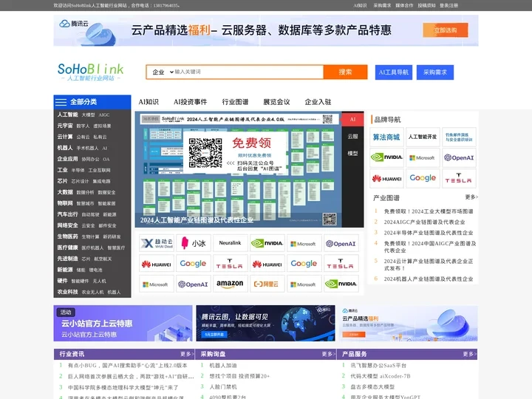Click the NVIDIA logo next to Neuralink

tap(267, 243)
